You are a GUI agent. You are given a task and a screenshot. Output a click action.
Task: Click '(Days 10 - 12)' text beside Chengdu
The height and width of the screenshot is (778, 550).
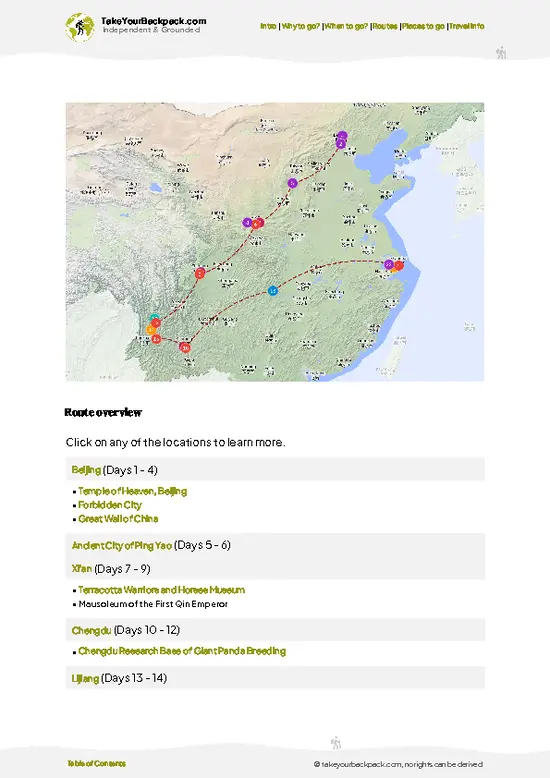pos(147,630)
